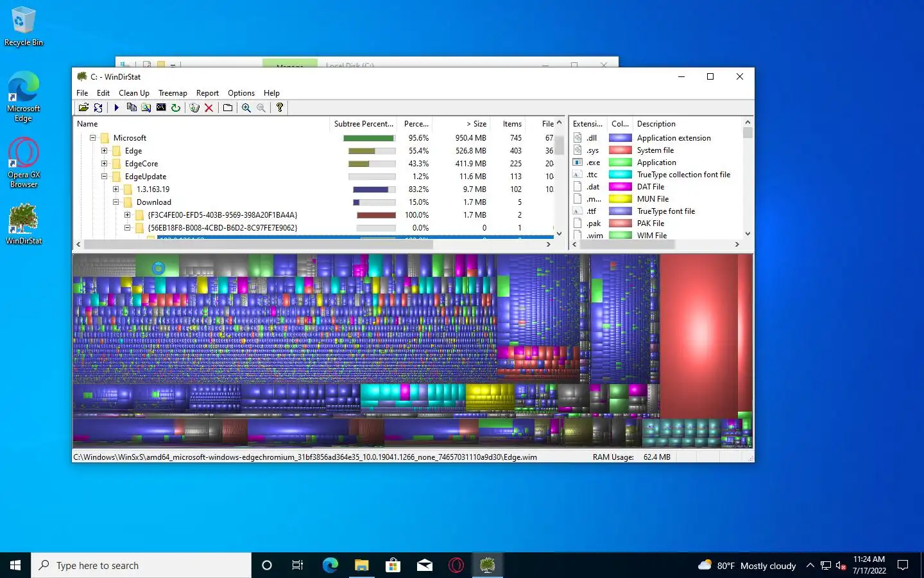924x578 pixels.
Task: Open the Options menu
Action: [241, 93]
